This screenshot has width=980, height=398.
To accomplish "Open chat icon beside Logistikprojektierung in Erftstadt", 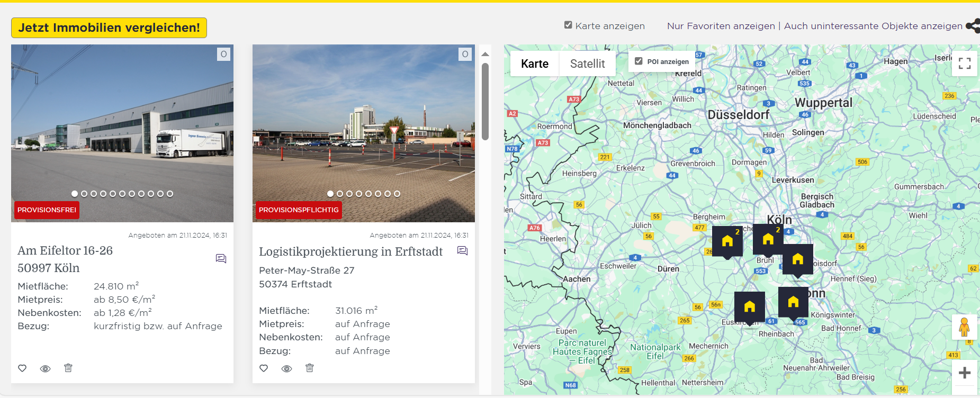I will 462,251.
